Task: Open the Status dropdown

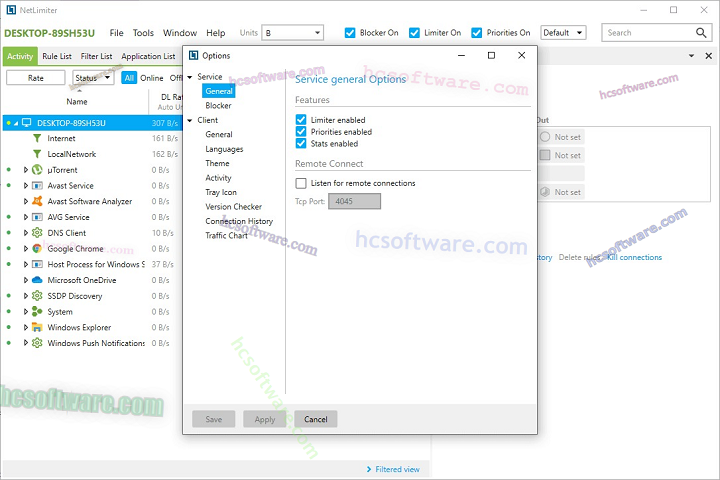Action: (x=93, y=78)
